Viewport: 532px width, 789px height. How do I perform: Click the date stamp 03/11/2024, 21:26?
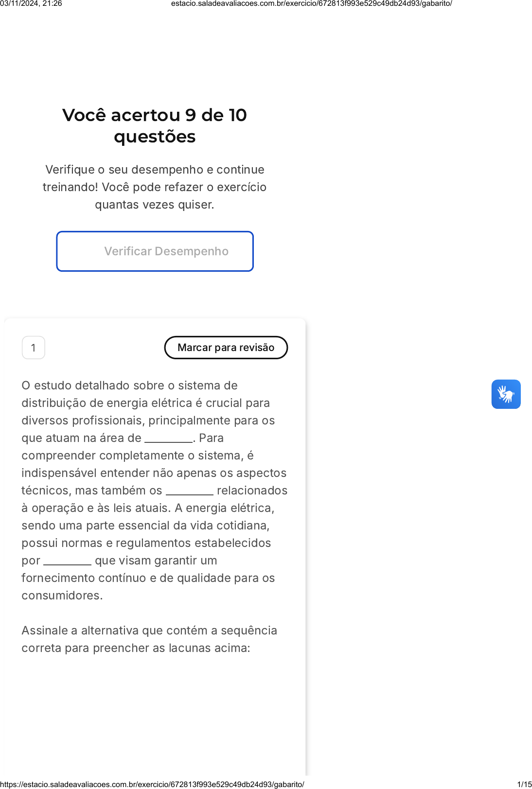31,3
